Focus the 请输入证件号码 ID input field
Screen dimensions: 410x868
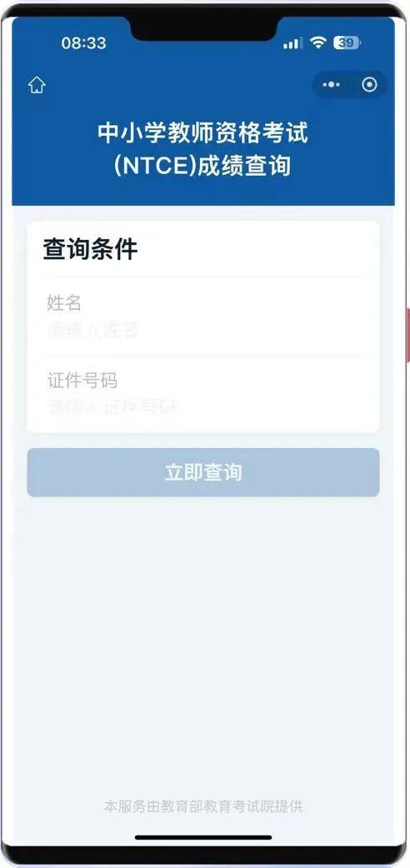pos(204,408)
